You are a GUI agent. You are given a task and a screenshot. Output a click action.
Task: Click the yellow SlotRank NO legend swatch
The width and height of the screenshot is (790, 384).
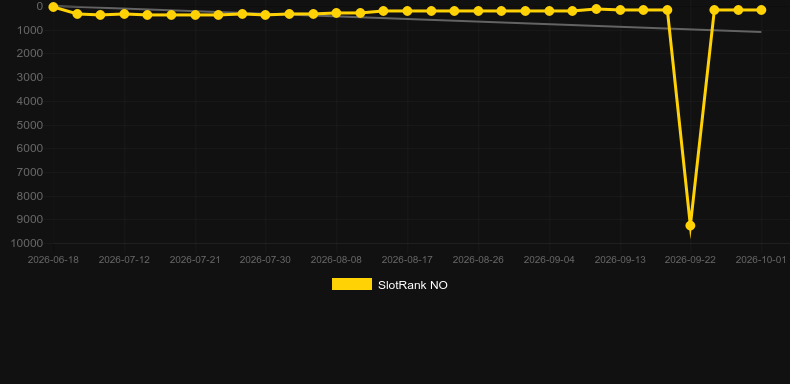click(352, 284)
